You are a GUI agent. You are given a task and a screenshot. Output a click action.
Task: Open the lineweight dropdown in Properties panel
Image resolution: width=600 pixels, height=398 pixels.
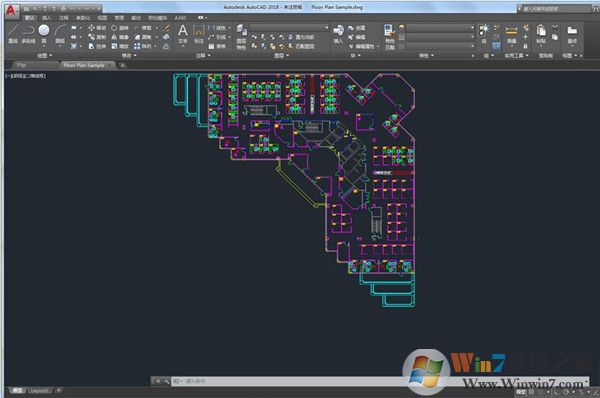point(440,37)
